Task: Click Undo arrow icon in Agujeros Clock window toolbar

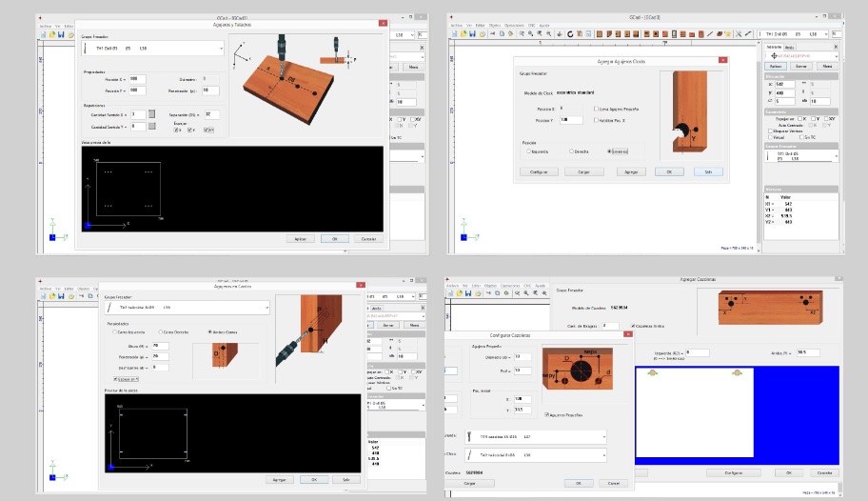Action: (x=493, y=33)
